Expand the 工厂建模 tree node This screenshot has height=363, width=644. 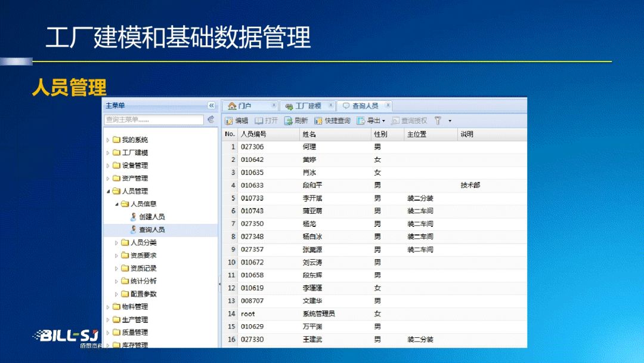pyautogui.click(x=108, y=153)
